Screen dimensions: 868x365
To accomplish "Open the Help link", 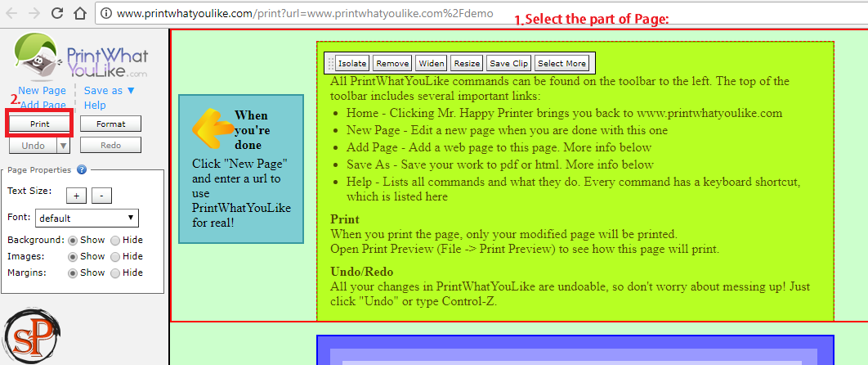I will click(x=95, y=105).
